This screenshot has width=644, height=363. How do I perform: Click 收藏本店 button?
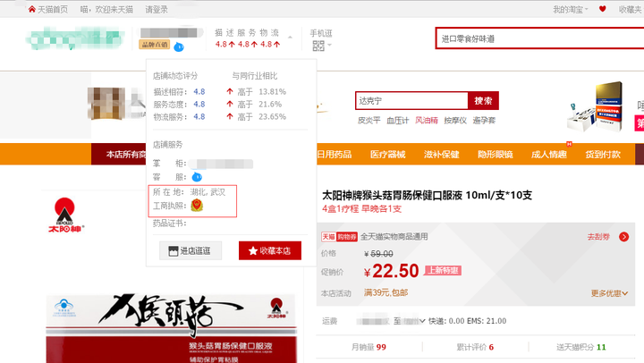(x=270, y=250)
